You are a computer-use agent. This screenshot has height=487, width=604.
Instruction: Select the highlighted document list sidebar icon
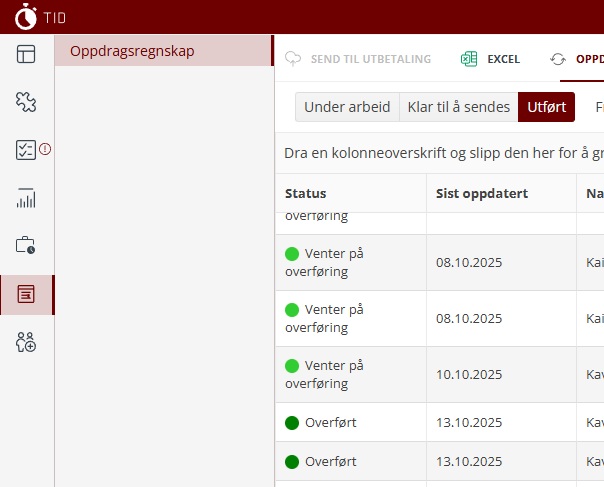click(26, 294)
